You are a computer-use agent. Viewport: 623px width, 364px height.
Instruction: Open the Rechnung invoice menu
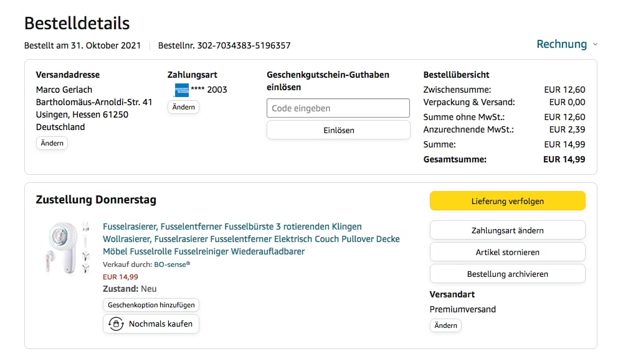tap(561, 44)
